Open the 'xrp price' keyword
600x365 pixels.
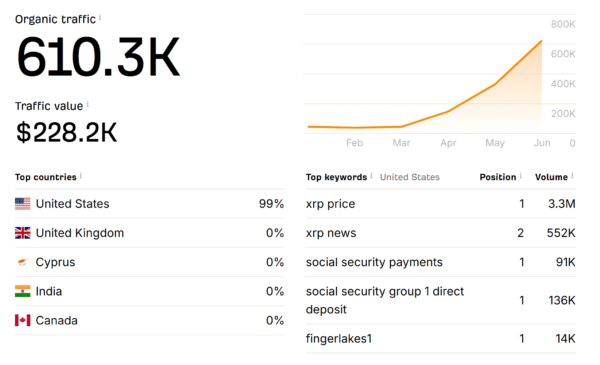(330, 204)
